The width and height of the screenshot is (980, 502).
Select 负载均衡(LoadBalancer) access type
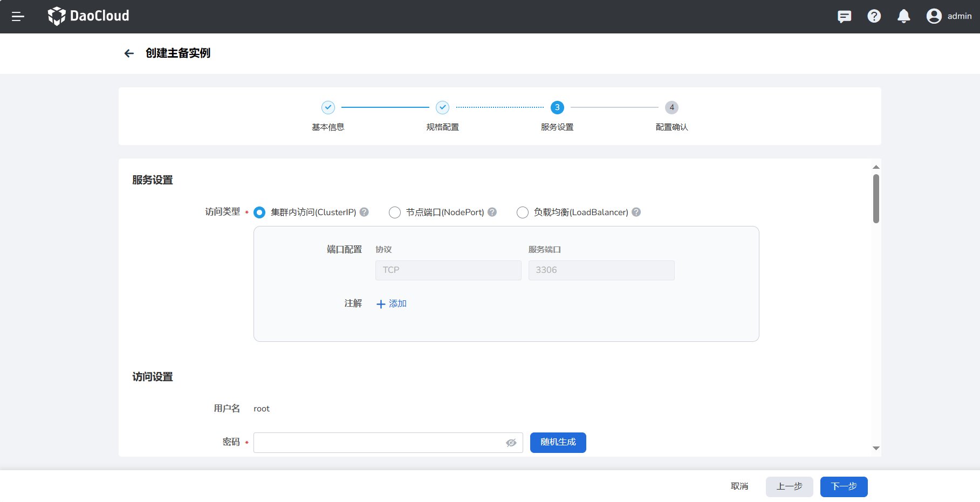coord(522,212)
